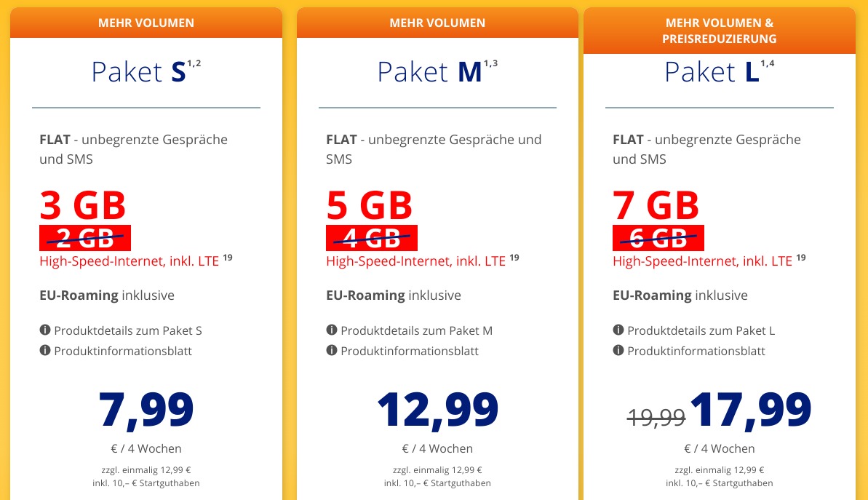
Task: Open Produktdetails zum Paket L link
Action: pos(701,330)
